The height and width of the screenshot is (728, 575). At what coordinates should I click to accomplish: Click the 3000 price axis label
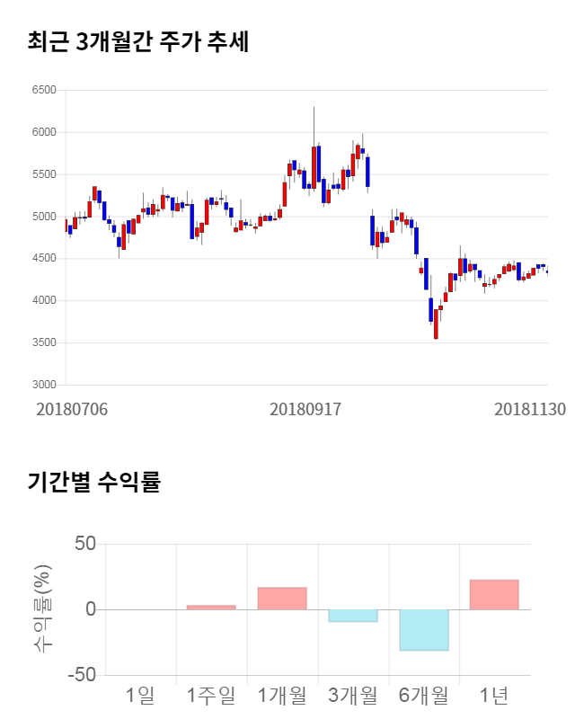point(44,385)
